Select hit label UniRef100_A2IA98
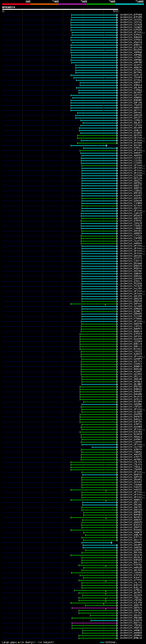Image resolution: width=146 pixels, height=644 pixels. [x=131, y=306]
